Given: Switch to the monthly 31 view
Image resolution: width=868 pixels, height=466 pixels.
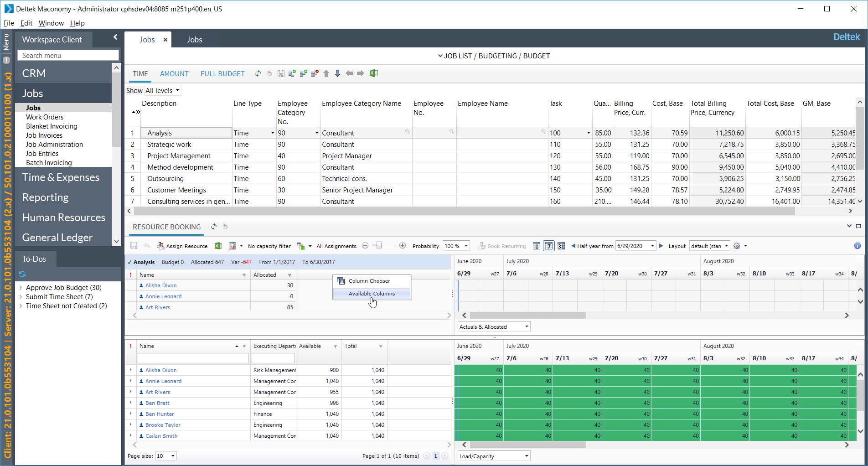Looking at the screenshot, I should [x=561, y=246].
